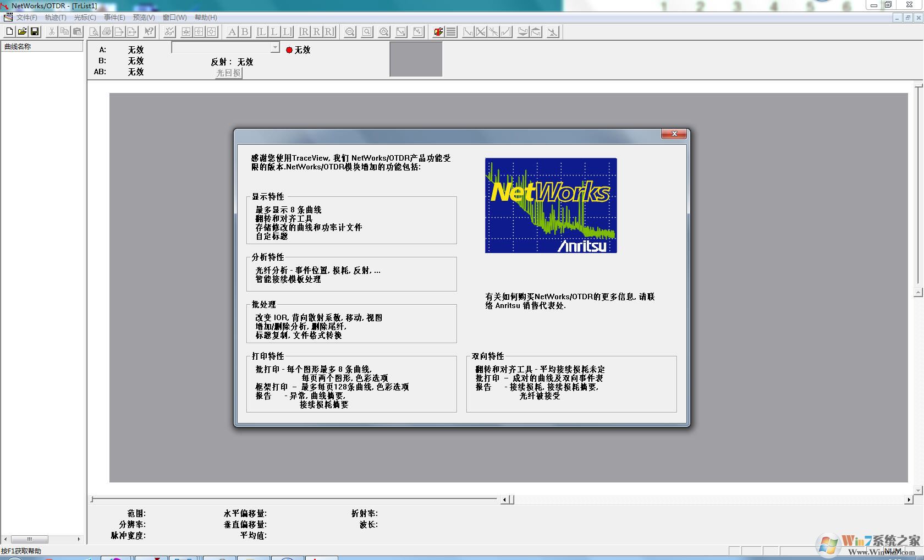
Task: Click the 脉冲宽度: label at bottom
Action: click(128, 535)
